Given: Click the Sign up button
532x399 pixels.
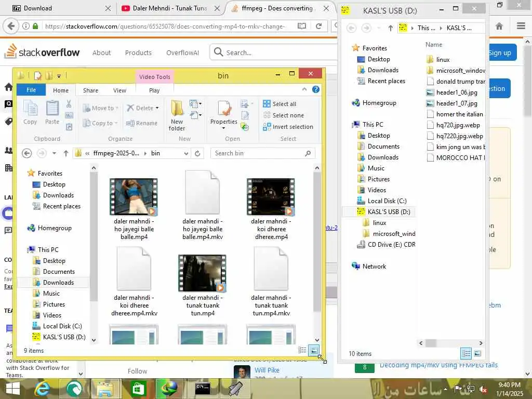Looking at the screenshot, I should (502, 52).
